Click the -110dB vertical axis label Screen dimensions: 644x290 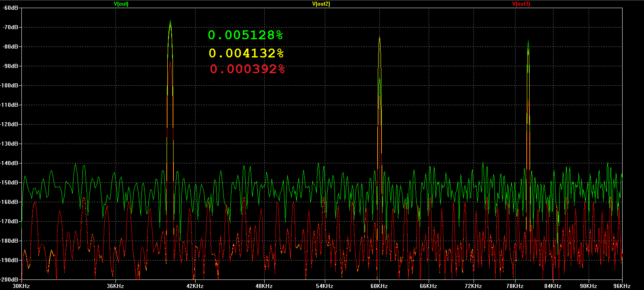pyautogui.click(x=9, y=105)
